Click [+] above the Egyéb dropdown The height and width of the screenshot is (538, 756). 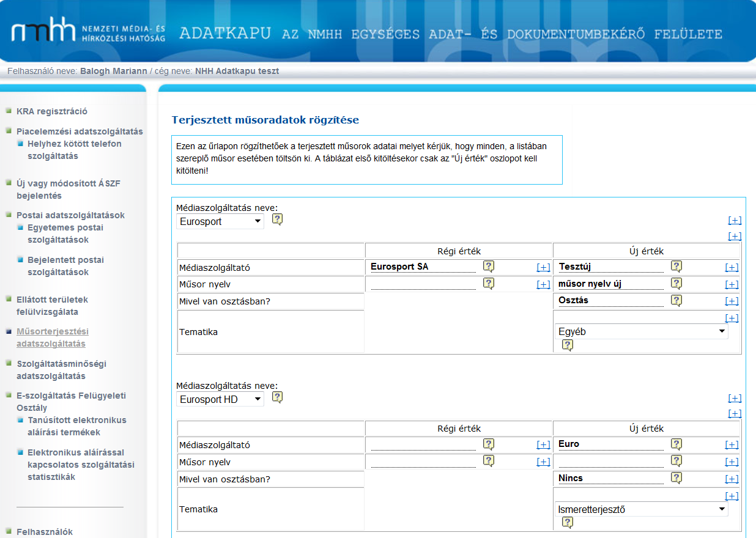pos(732,318)
